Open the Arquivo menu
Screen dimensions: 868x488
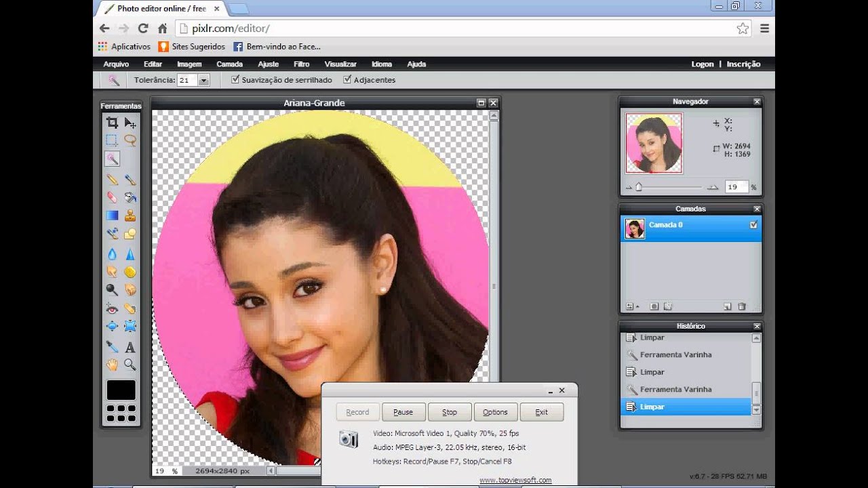[x=116, y=64]
